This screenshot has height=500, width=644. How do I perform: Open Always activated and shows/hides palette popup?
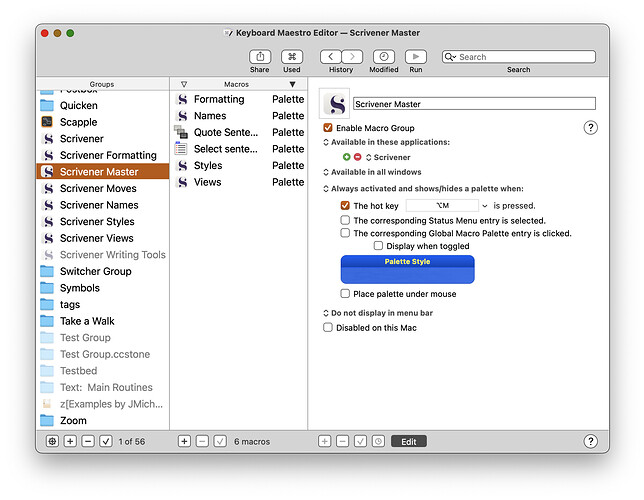coord(423,189)
